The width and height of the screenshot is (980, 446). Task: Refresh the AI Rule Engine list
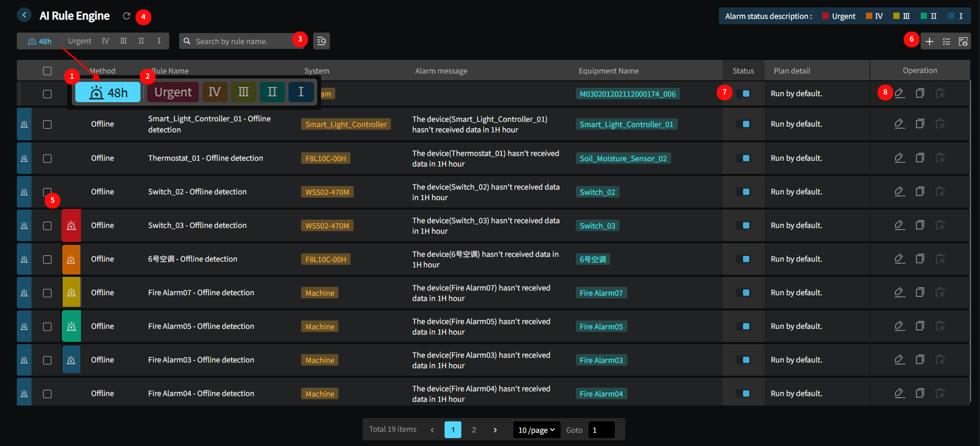(127, 16)
